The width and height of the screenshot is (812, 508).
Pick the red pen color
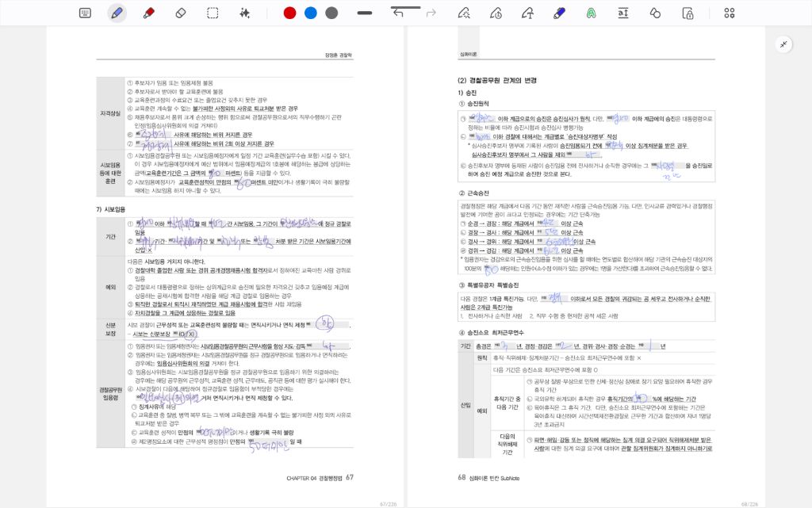[x=290, y=13]
